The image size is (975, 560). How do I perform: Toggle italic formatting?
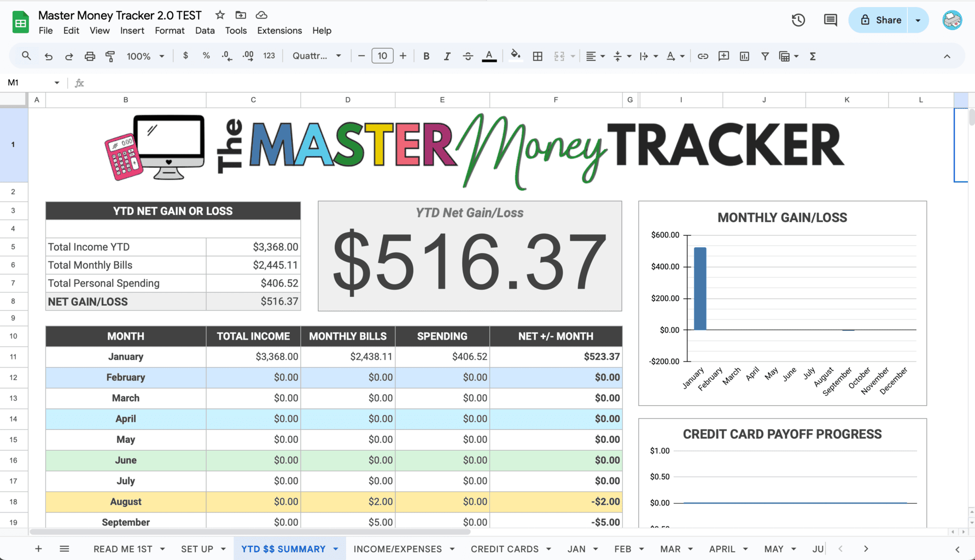point(447,56)
